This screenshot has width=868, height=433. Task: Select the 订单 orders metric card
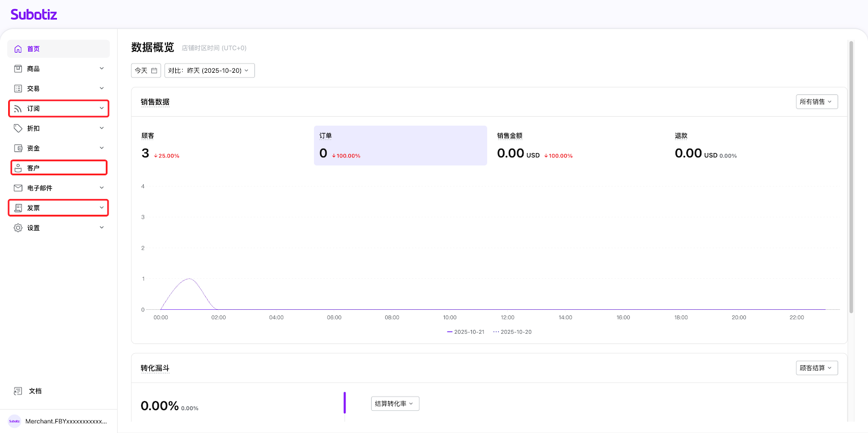coord(400,145)
